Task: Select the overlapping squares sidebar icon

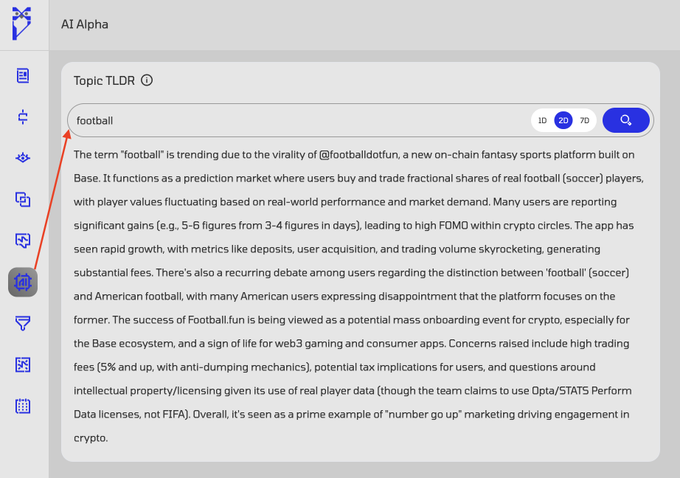Action: click(23, 200)
